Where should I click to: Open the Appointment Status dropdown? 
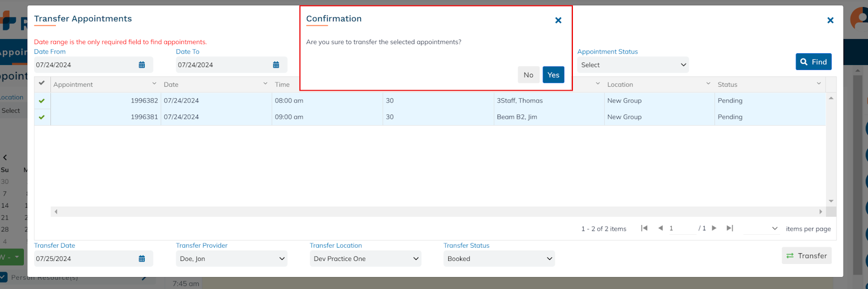(633, 65)
